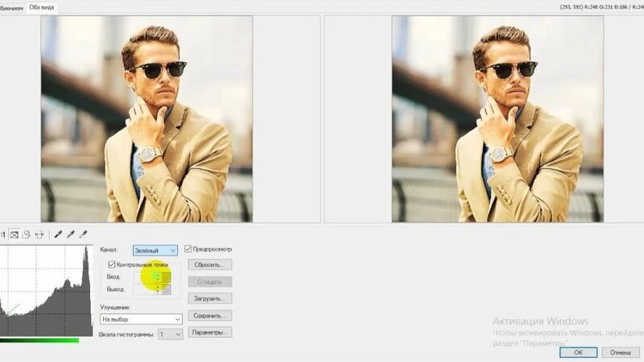
Task: Pick the white point eyedropper
Action: (x=84, y=234)
